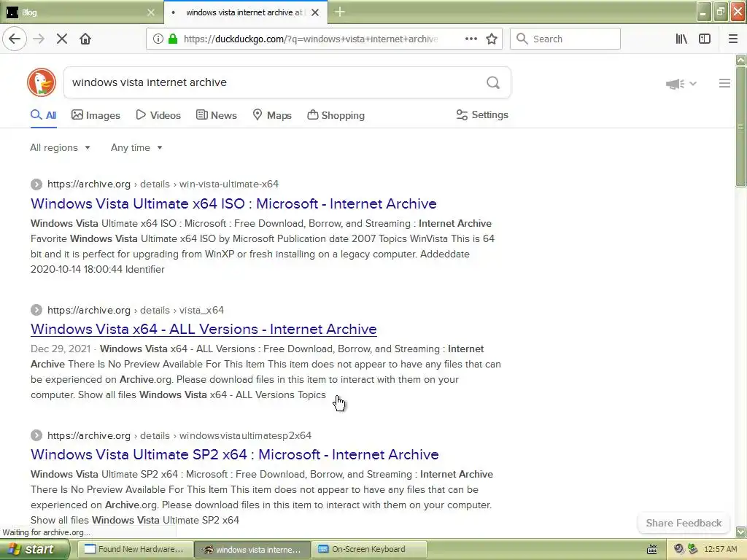Expand the All regions dropdown

(x=60, y=147)
